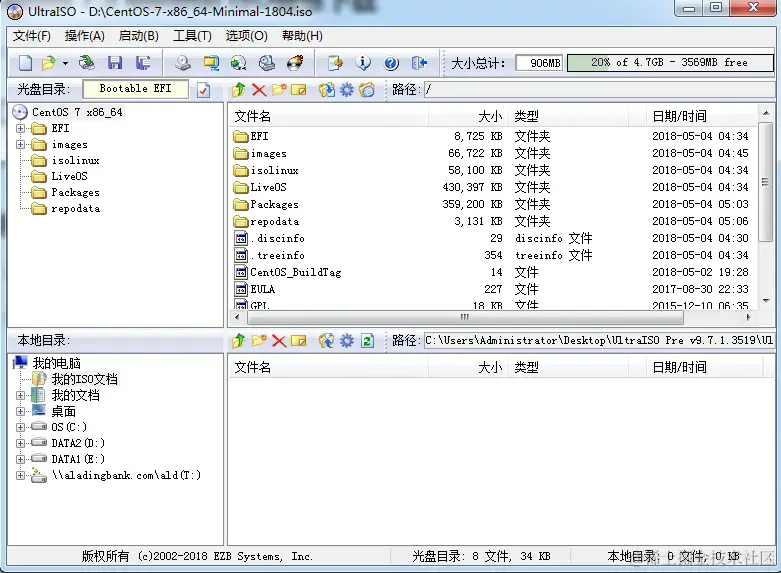Click the Exit door icon in toolbar
The width and height of the screenshot is (781, 573).
tap(420, 63)
